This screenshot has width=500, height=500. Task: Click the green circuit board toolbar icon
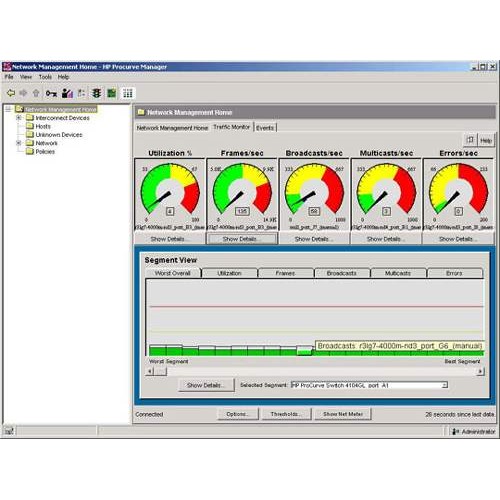(112, 93)
